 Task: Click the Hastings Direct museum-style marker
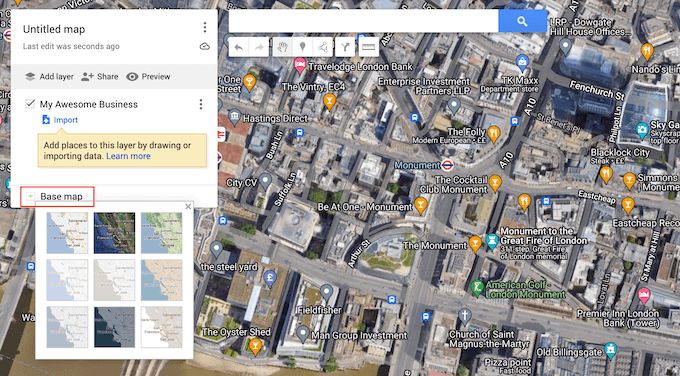(234, 117)
